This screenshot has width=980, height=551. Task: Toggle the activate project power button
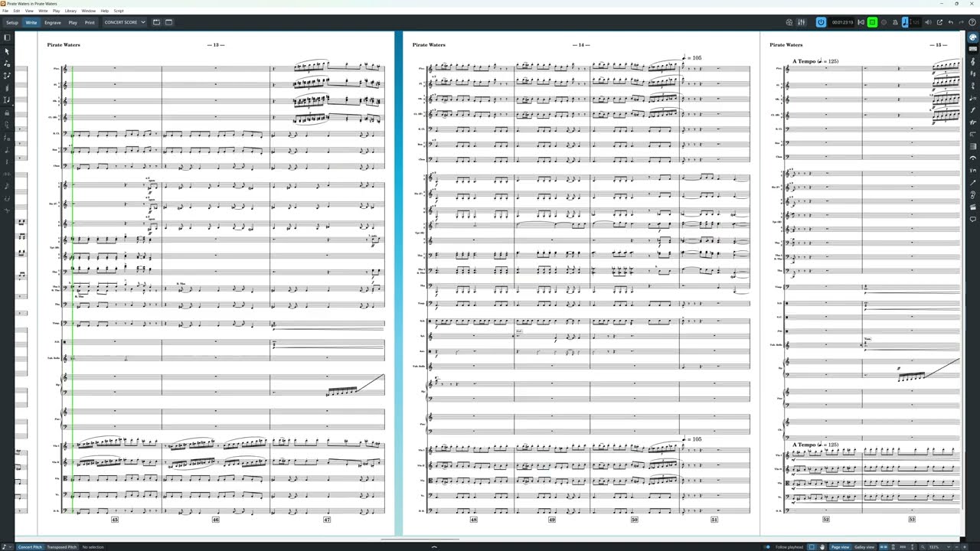pyautogui.click(x=822, y=22)
